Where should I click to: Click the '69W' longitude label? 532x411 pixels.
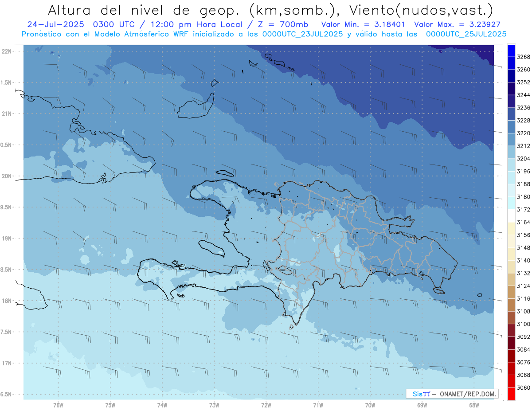click(422, 405)
